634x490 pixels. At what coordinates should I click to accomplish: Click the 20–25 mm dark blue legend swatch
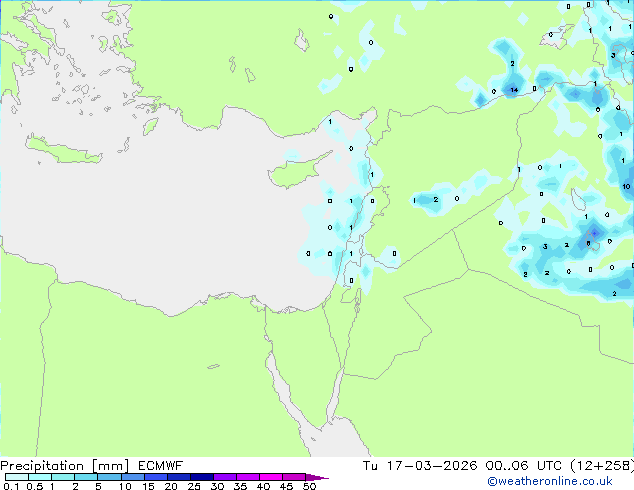point(179,477)
